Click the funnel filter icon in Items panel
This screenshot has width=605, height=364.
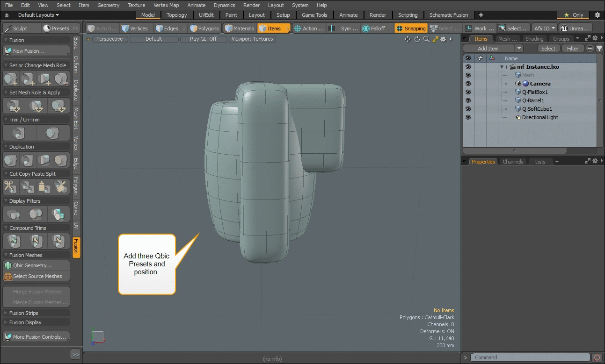[599, 49]
